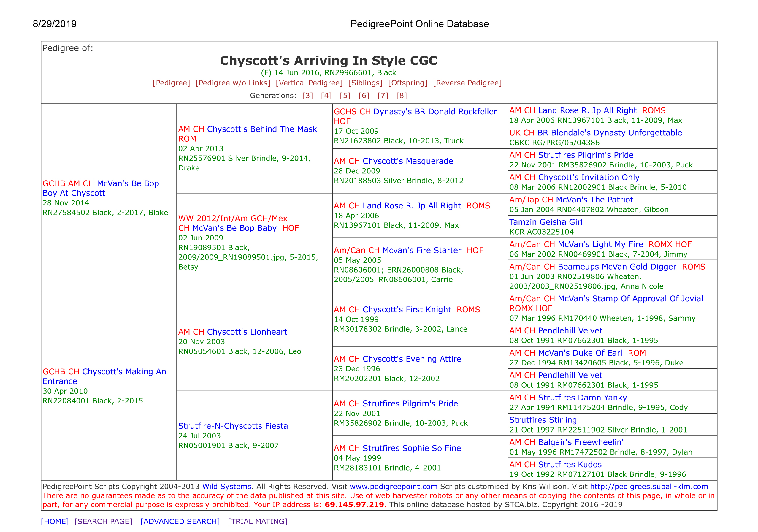
Task: Open Pendlehill Velvet under Evening Attire
Action: [x=570, y=375]
